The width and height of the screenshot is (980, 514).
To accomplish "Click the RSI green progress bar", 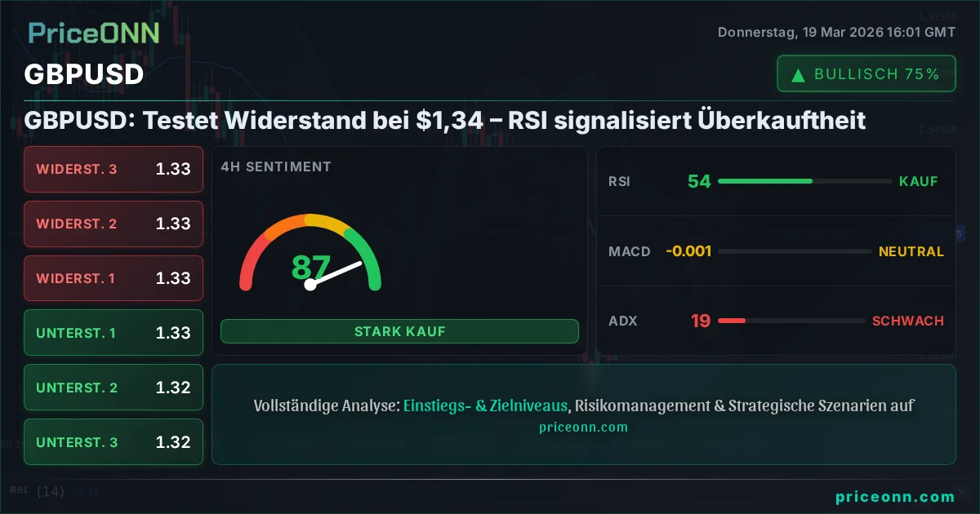I will click(764, 181).
